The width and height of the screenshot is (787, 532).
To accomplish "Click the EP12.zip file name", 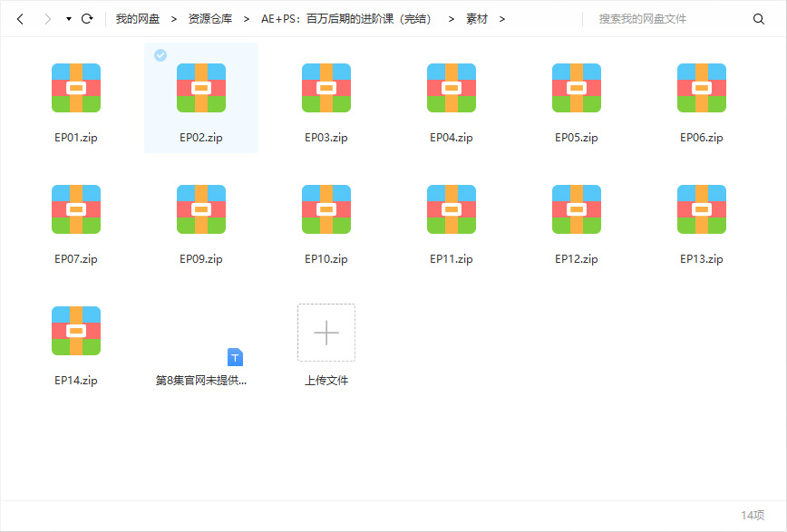I will pos(577,259).
